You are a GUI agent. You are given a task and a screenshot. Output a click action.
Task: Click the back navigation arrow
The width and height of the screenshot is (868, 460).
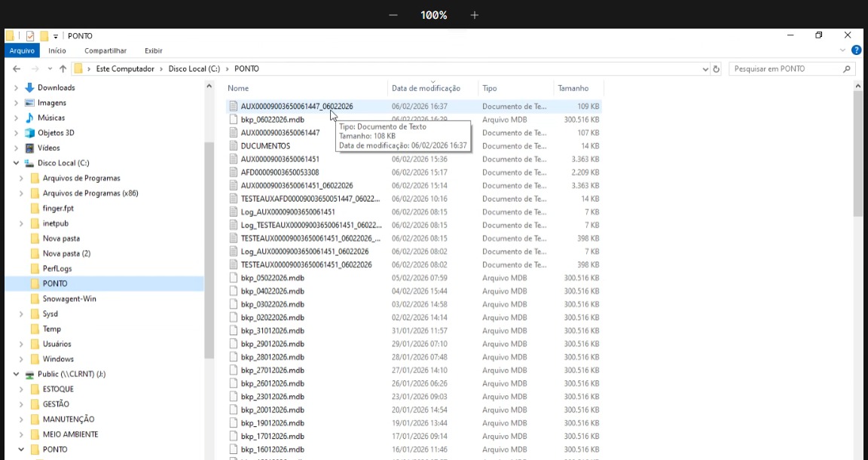[17, 69]
